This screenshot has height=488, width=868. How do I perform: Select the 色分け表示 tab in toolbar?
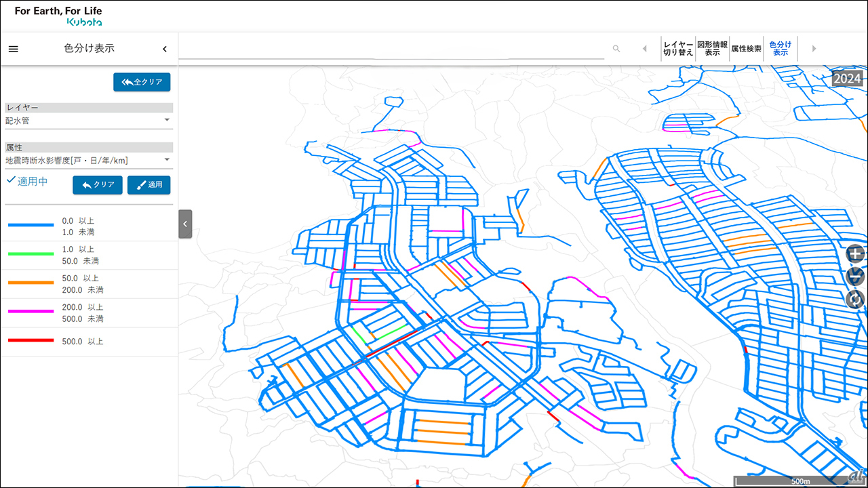[780, 49]
